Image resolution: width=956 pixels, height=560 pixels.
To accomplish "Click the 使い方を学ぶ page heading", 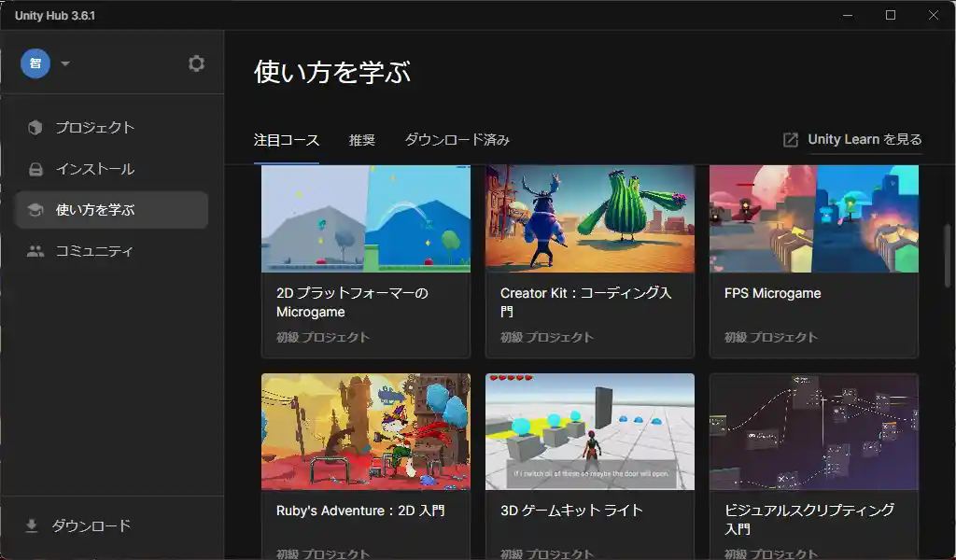I will pos(332,72).
